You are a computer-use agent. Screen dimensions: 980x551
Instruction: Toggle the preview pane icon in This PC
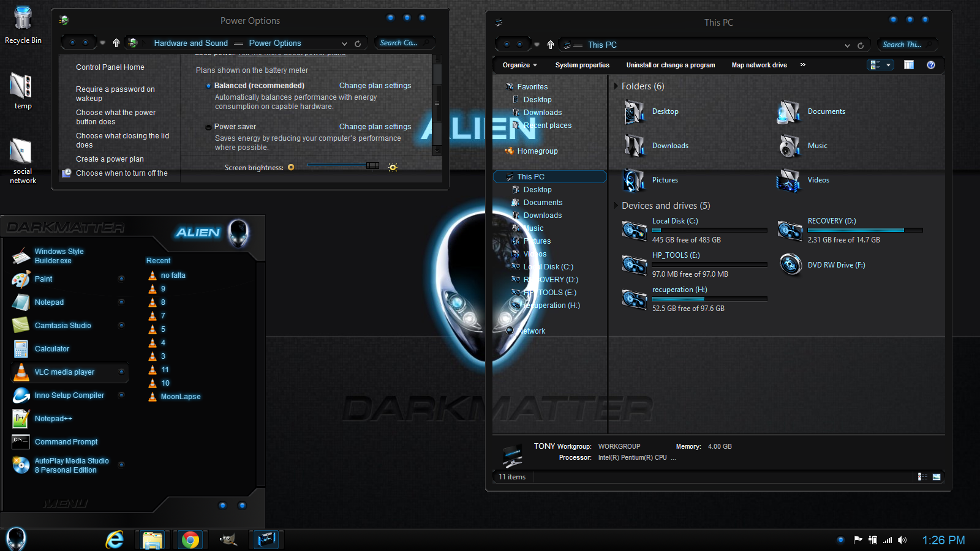point(909,65)
